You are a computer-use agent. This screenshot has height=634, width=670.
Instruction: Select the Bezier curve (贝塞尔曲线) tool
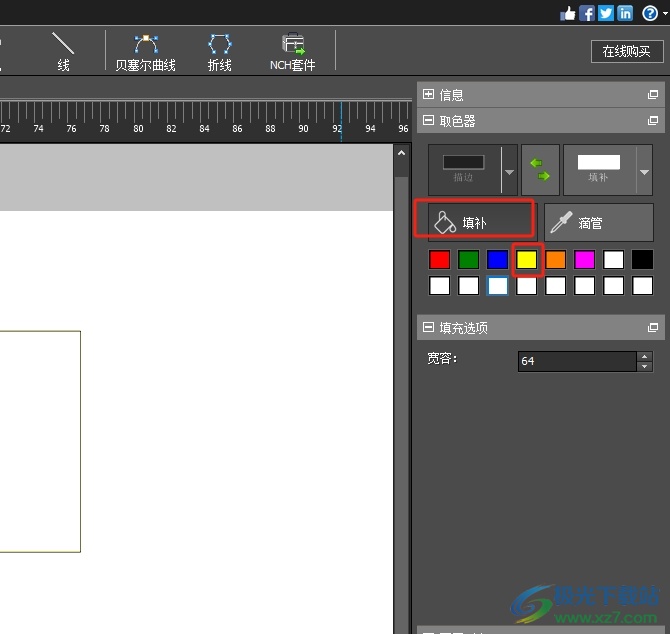[x=146, y=51]
